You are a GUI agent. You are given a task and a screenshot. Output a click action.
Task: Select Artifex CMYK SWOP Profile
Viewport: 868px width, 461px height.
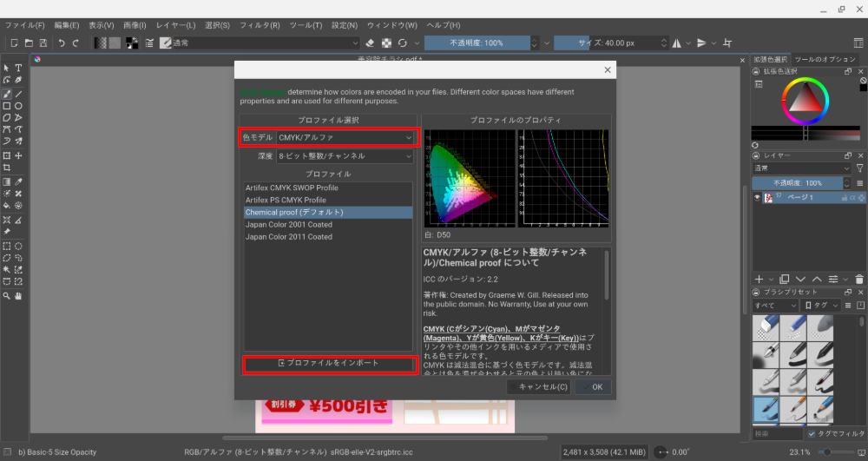pyautogui.click(x=328, y=188)
